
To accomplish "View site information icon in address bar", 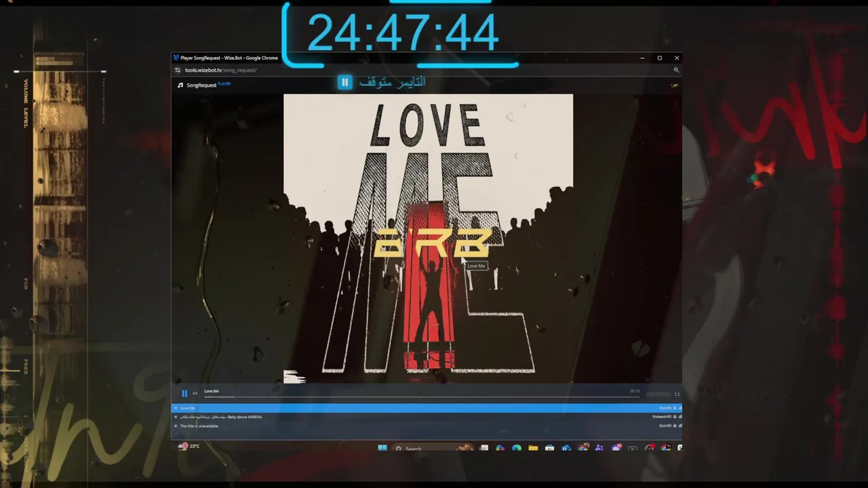I will tap(178, 70).
